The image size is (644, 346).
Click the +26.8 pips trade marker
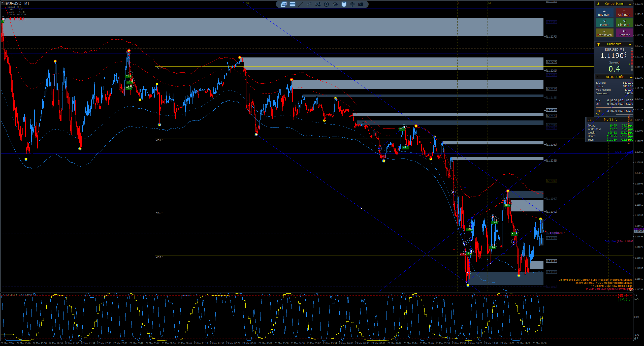point(469,229)
